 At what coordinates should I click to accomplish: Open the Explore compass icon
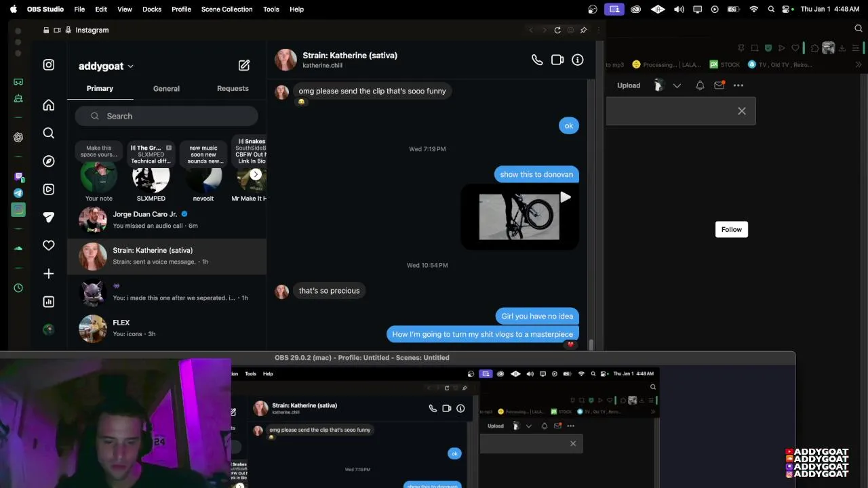49,161
